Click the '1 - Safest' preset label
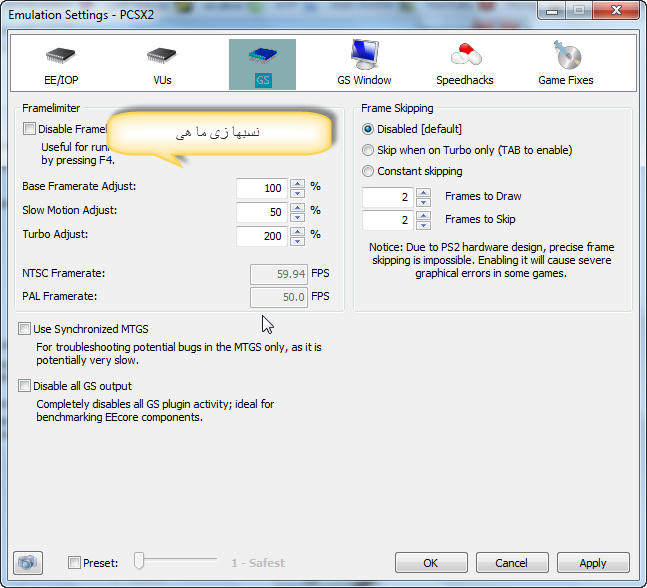 coord(258,563)
